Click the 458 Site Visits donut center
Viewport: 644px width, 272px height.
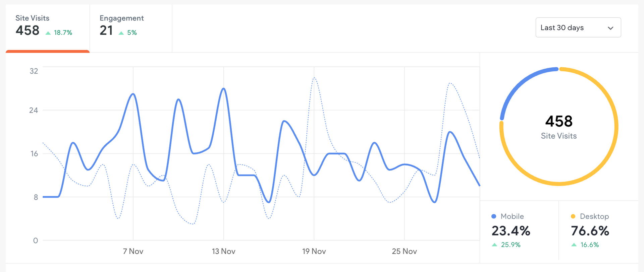click(559, 126)
